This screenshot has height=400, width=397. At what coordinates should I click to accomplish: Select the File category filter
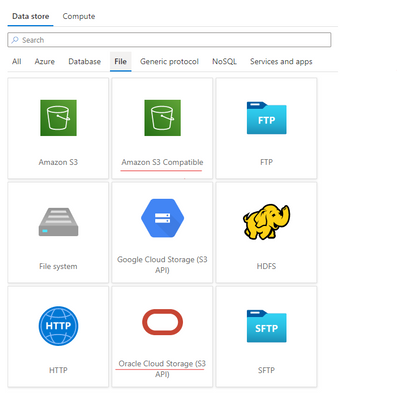tap(120, 62)
